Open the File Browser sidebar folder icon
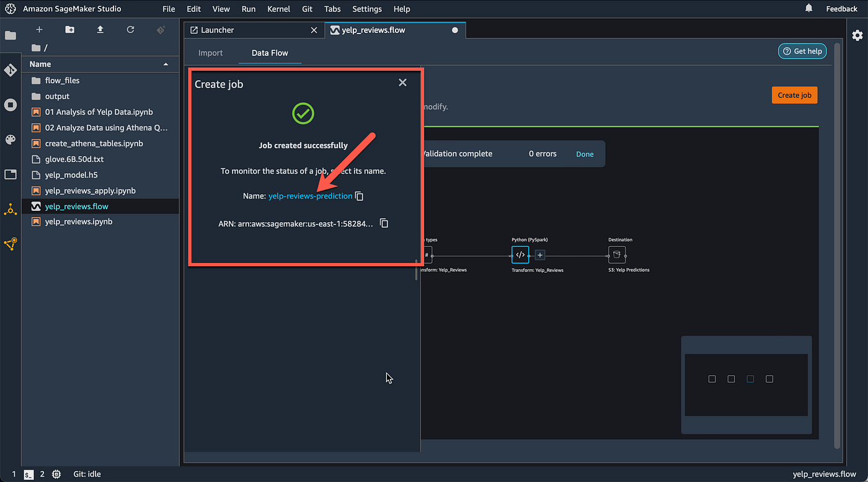The height and width of the screenshot is (482, 868). tap(11, 35)
